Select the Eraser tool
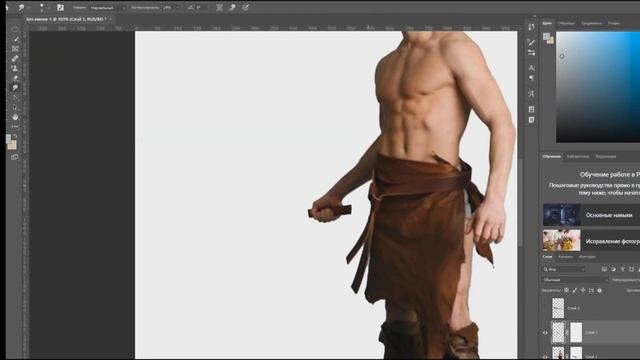This screenshot has width=640, height=360. 15,78
